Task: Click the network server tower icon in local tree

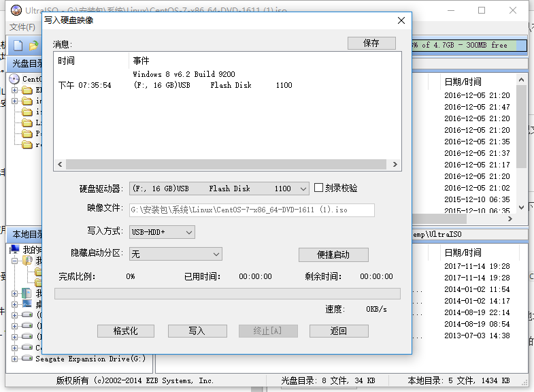Action: pyautogui.click(x=27, y=293)
